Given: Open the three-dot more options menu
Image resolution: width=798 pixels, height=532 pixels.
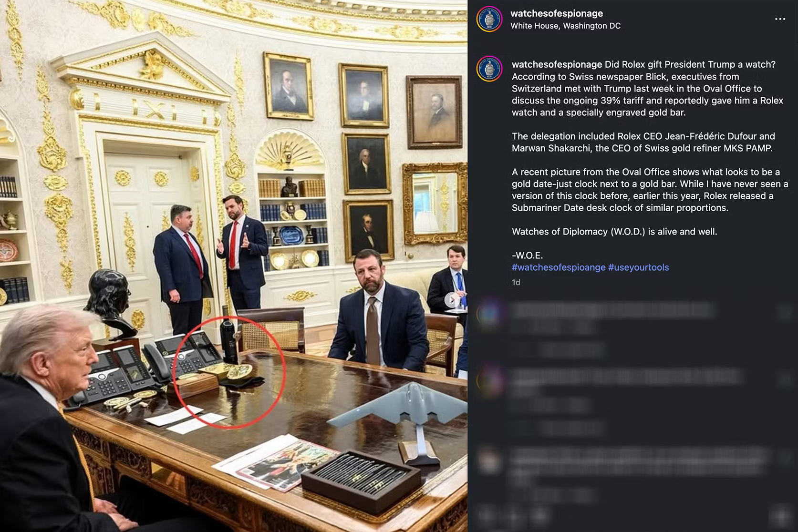Looking at the screenshot, I should (x=780, y=19).
